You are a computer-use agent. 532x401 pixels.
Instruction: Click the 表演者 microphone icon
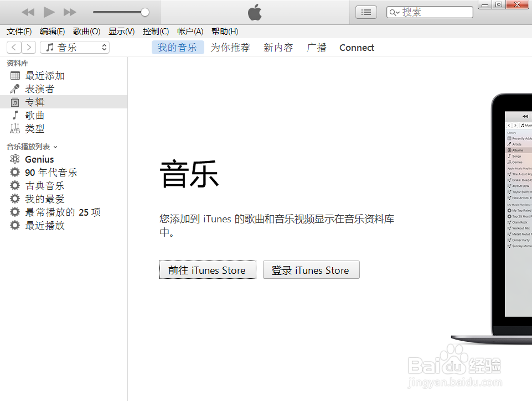15,89
